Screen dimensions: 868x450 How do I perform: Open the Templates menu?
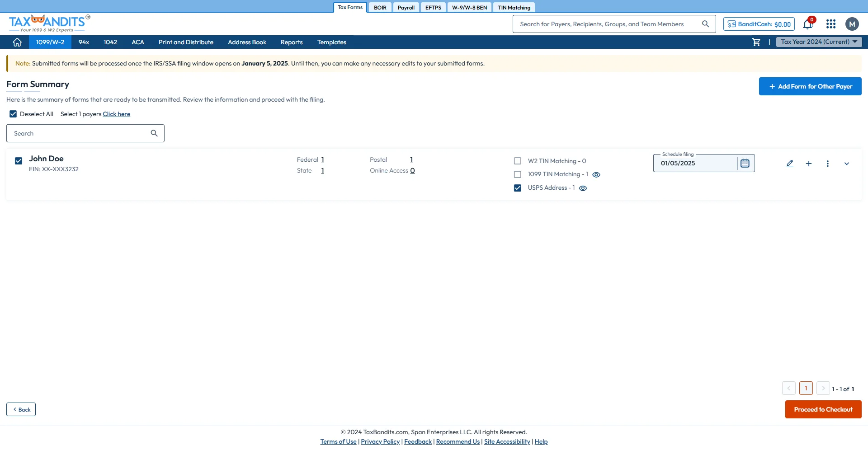(332, 42)
